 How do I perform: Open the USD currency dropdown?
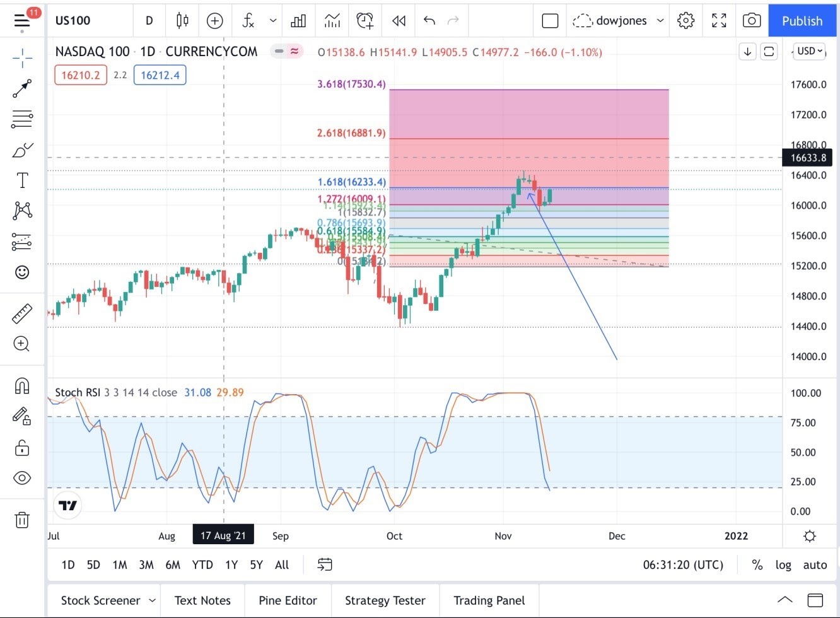tap(810, 51)
